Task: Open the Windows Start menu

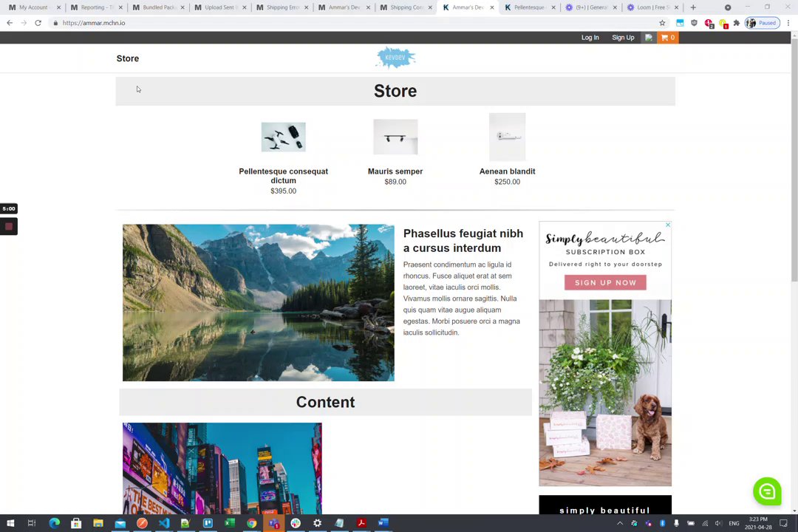Action: 10,523
